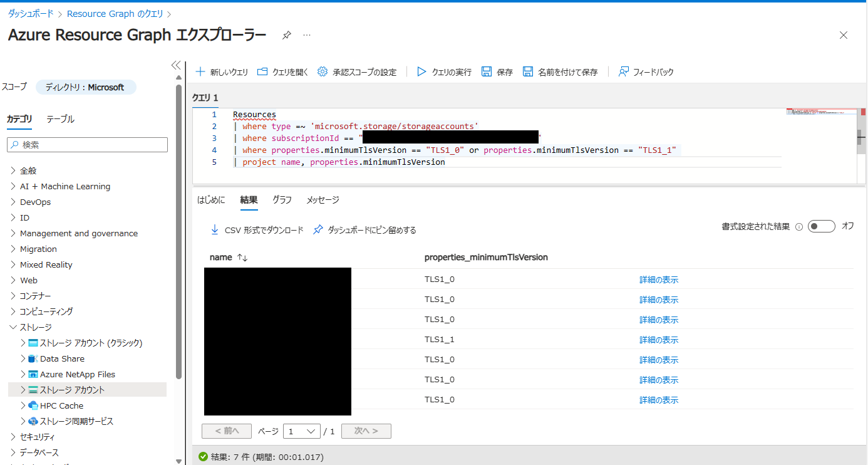Run the query with クエリの実行
868x465 pixels.
[443, 71]
